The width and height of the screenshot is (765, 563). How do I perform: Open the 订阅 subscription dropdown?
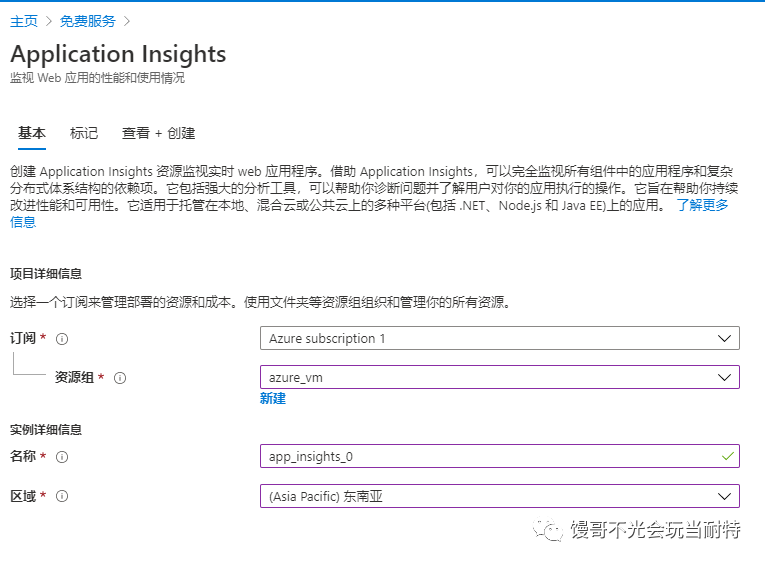[500, 338]
